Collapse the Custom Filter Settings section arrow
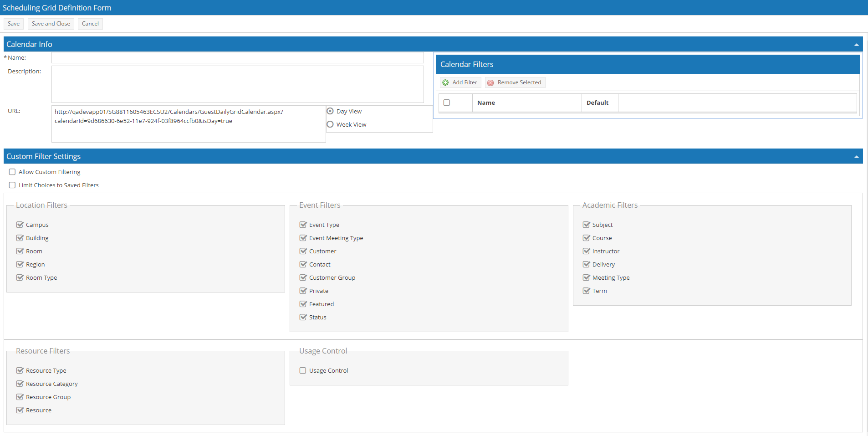 point(856,157)
